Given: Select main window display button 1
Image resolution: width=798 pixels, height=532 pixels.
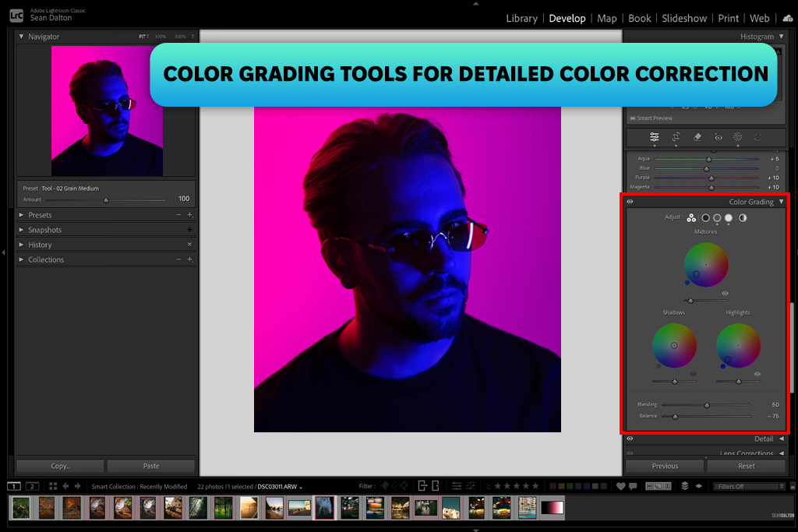Looking at the screenshot, I should pyautogui.click(x=14, y=486).
